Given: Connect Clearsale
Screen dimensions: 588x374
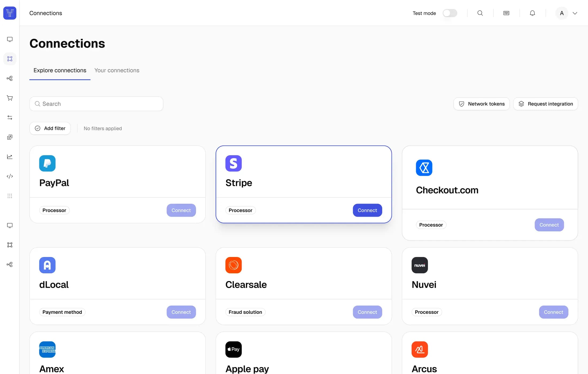Looking at the screenshot, I should click(367, 312).
